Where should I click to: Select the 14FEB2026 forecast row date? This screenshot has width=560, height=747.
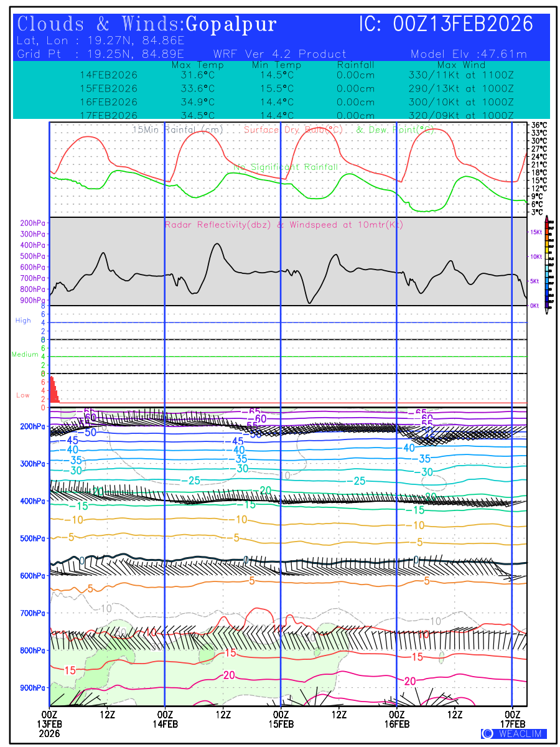(108, 75)
